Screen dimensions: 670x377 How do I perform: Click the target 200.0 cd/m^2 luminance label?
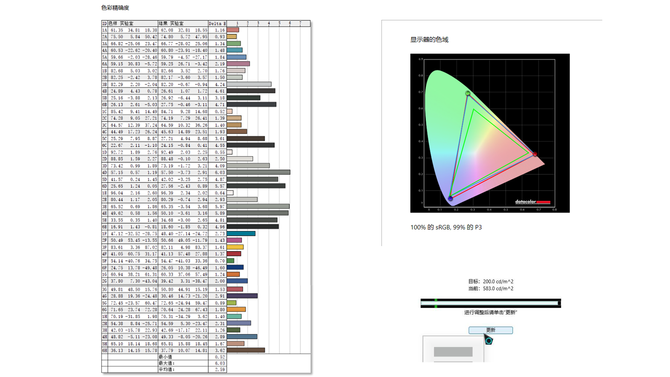[x=491, y=281]
